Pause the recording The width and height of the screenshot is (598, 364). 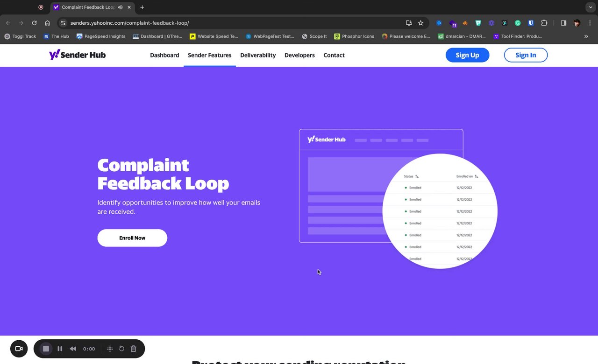coord(60,349)
